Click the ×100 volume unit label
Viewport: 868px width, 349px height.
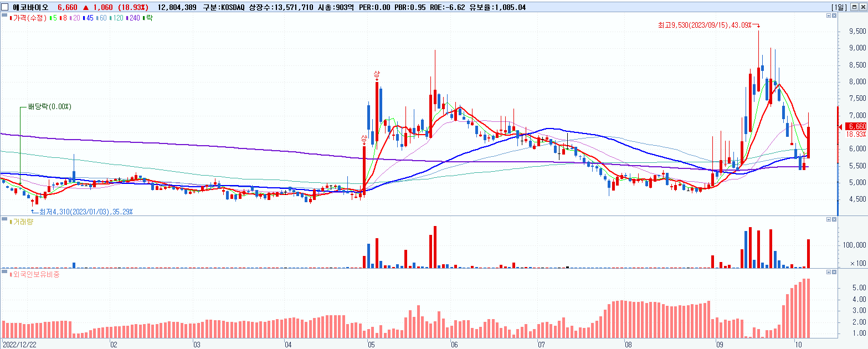coord(859,263)
